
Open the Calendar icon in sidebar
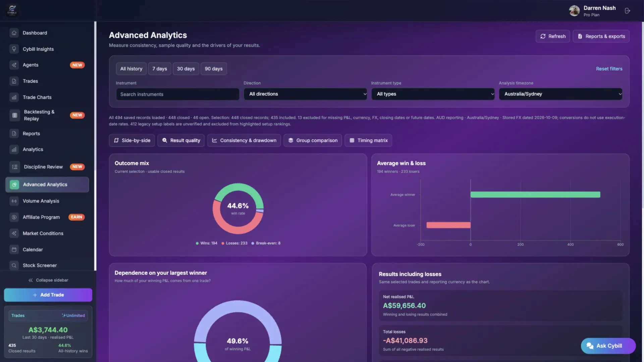[14, 249]
